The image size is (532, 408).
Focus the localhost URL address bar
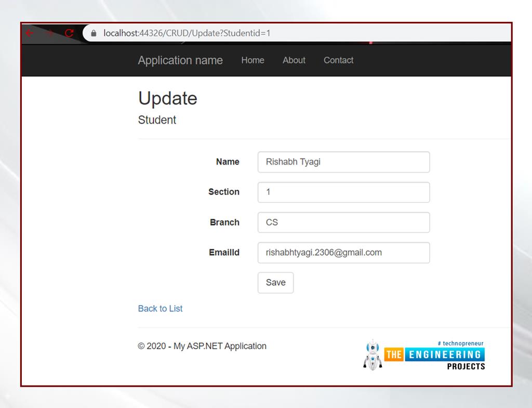click(260, 33)
